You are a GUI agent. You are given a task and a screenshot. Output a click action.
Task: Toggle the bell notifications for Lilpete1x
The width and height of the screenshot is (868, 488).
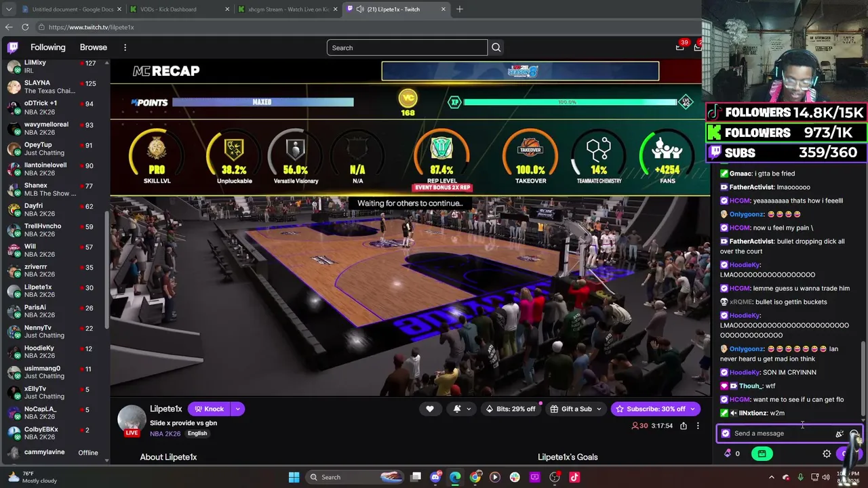point(457,409)
